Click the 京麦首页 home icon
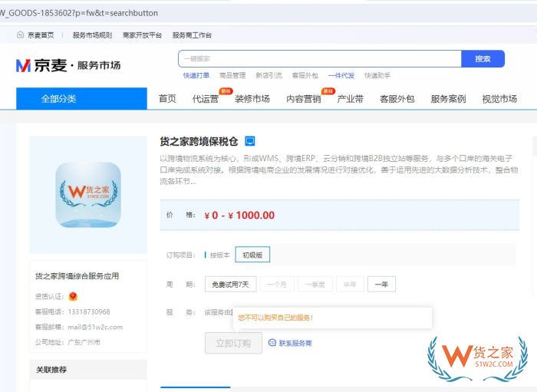This screenshot has width=537, height=392. coord(21,35)
